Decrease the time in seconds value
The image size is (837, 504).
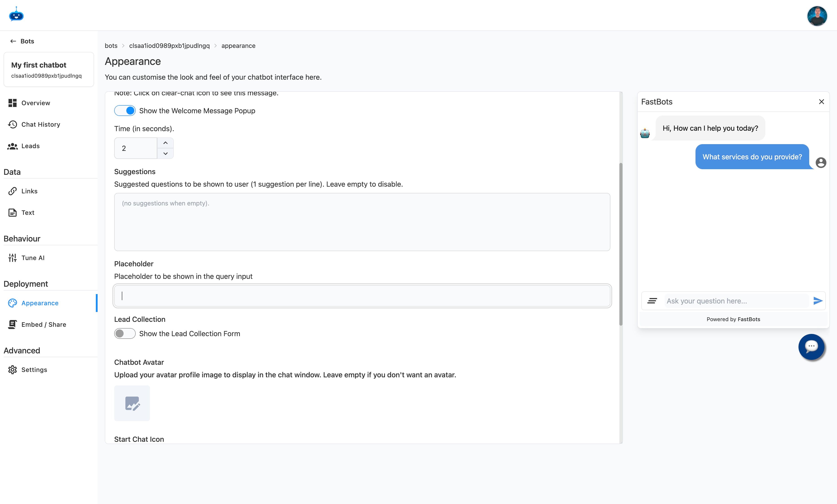(165, 154)
